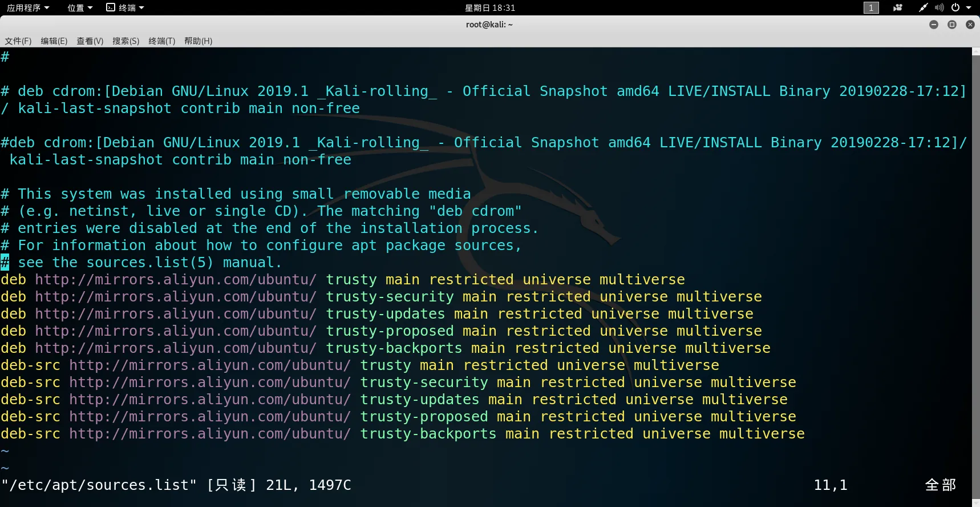Click the '#deb cdrom:' line without space
Image resolution: width=980 pixels, height=507 pixels.
pos(484,151)
